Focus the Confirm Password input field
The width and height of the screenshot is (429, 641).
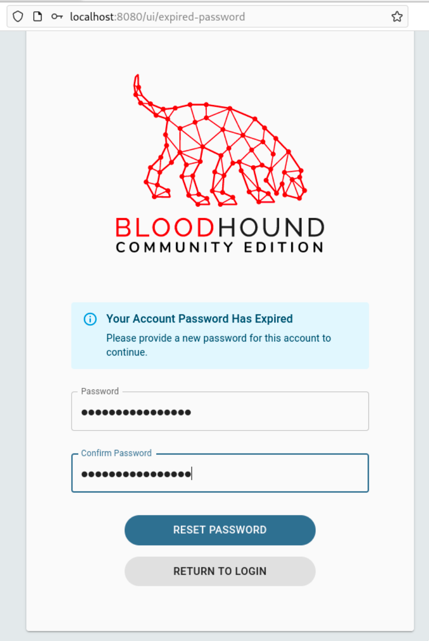[220, 473]
